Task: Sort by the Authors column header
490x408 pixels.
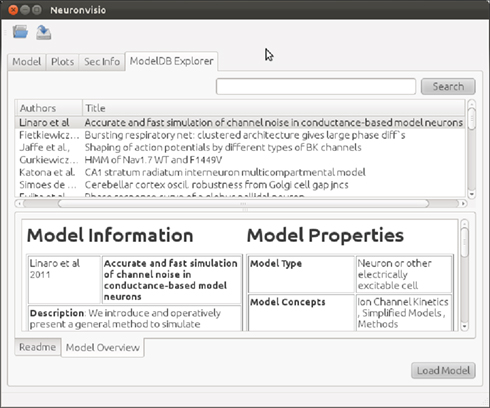Action: 49,108
